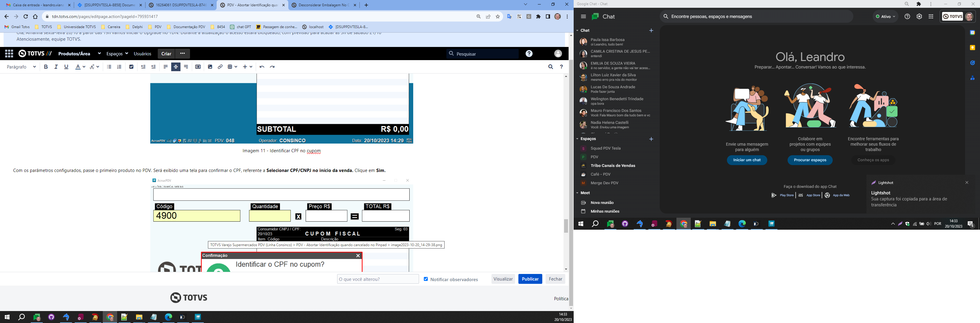Open the text color picker arrow
980x323 pixels.
pos(84,67)
